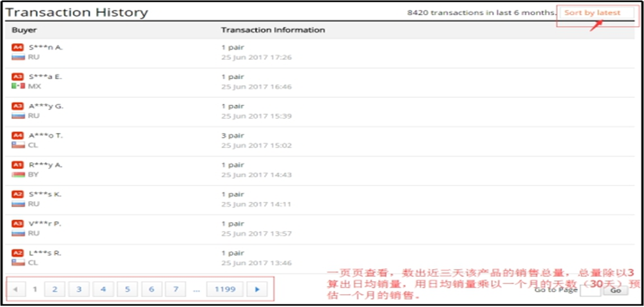Select page 5 in the pagination bar
The height and width of the screenshot is (307, 644).
(x=128, y=289)
